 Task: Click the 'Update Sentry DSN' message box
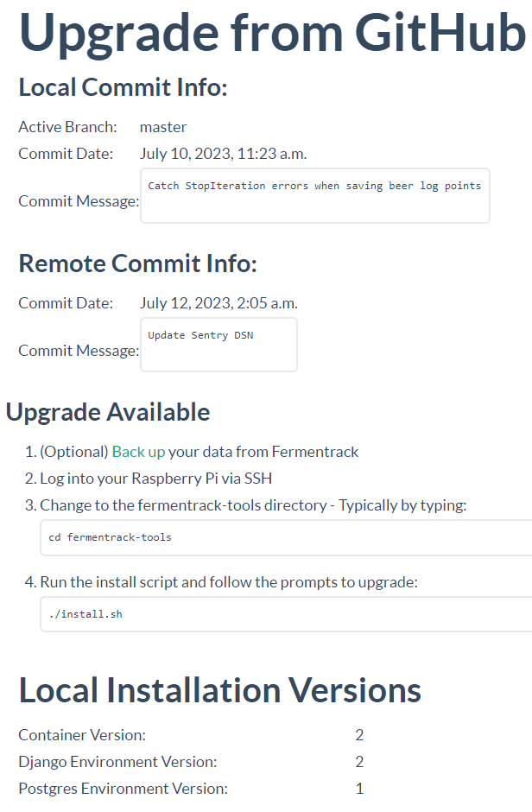click(218, 345)
